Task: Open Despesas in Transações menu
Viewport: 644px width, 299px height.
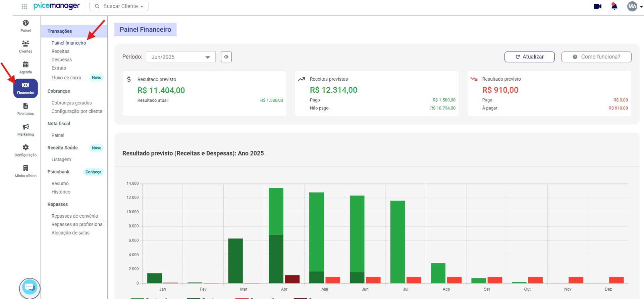Action: point(62,59)
